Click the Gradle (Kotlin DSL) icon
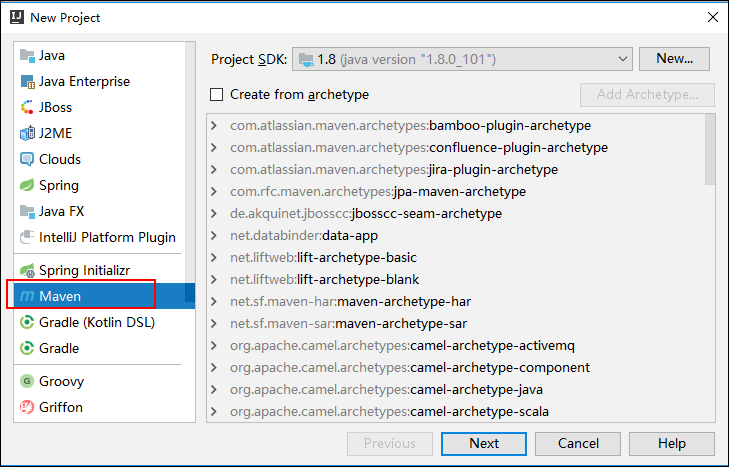729x467 pixels. click(x=27, y=323)
